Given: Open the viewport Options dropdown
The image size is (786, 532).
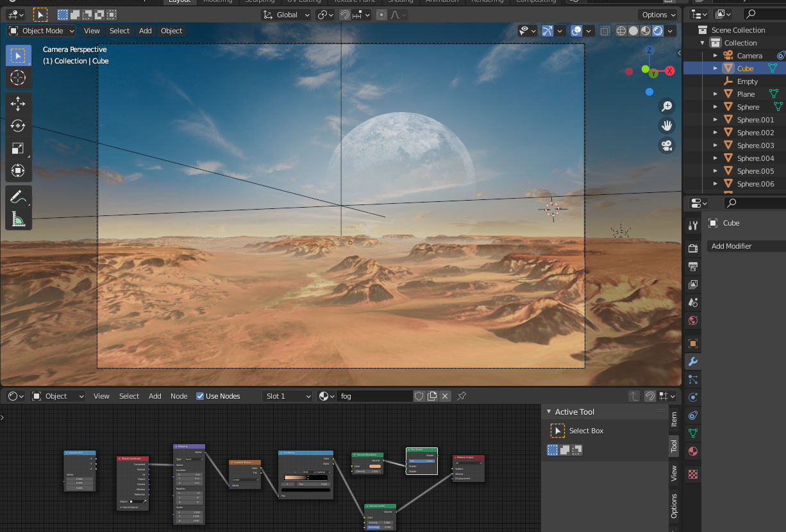Looking at the screenshot, I should click(x=658, y=15).
